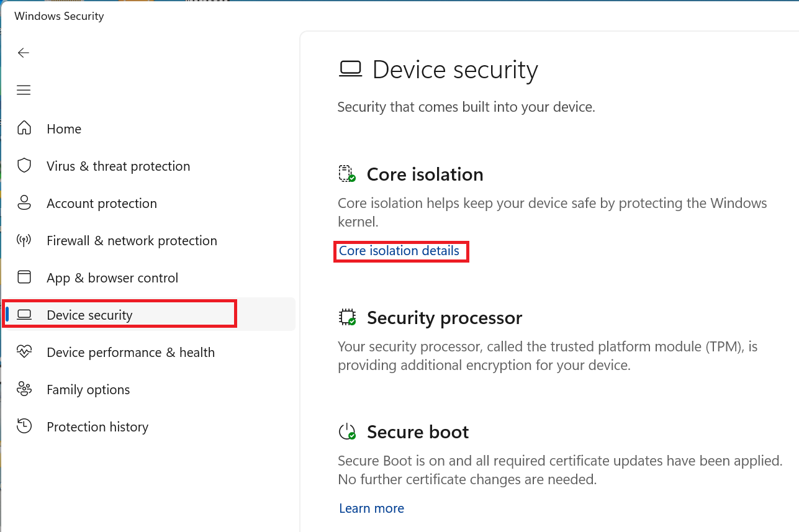Image resolution: width=799 pixels, height=532 pixels.
Task: Click the Account protection person icon
Action: coord(24,202)
